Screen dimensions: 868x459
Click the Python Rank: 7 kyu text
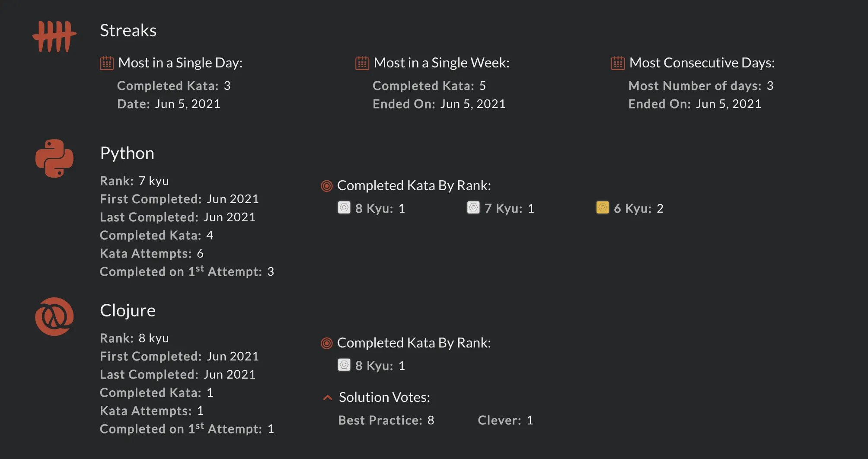tap(134, 181)
